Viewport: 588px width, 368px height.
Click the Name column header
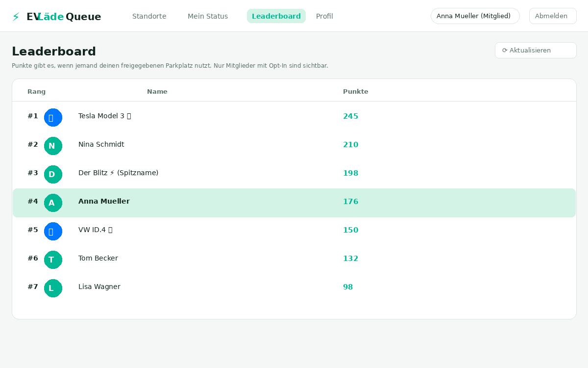pos(157,91)
